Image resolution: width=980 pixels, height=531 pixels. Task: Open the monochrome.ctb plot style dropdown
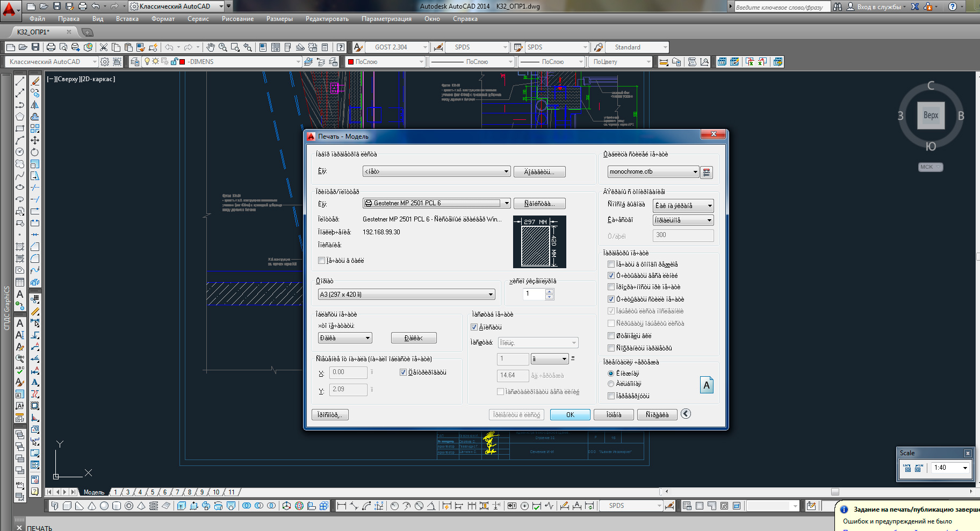pos(653,172)
